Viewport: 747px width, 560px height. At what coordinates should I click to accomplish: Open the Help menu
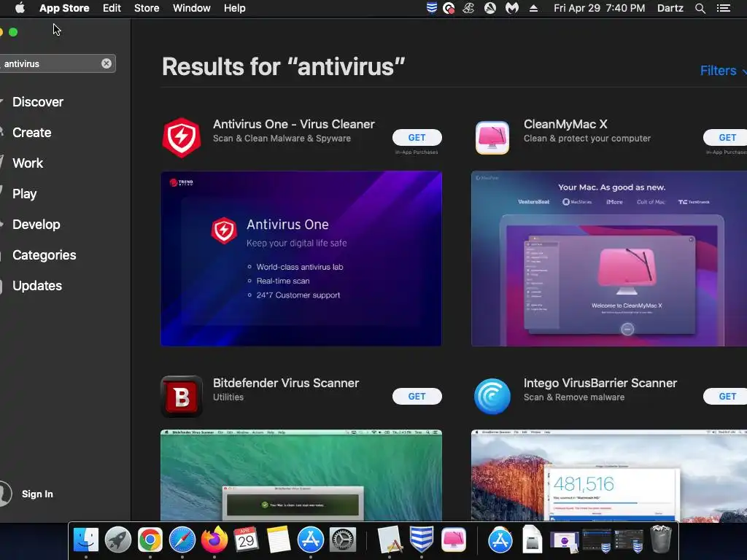pyautogui.click(x=234, y=8)
